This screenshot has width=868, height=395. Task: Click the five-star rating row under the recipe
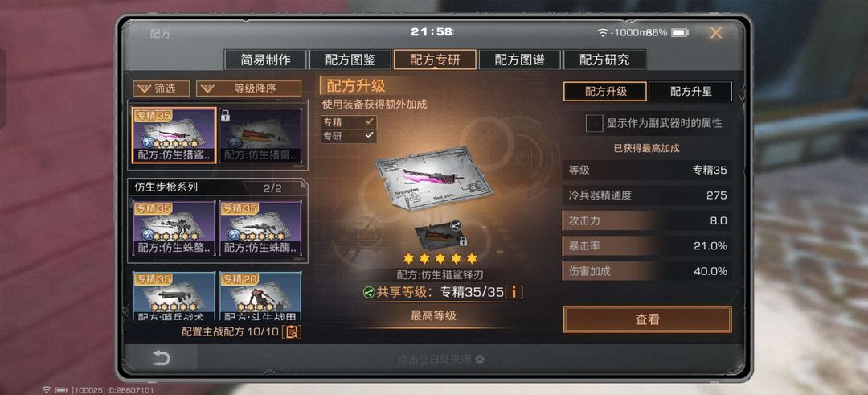(x=440, y=259)
